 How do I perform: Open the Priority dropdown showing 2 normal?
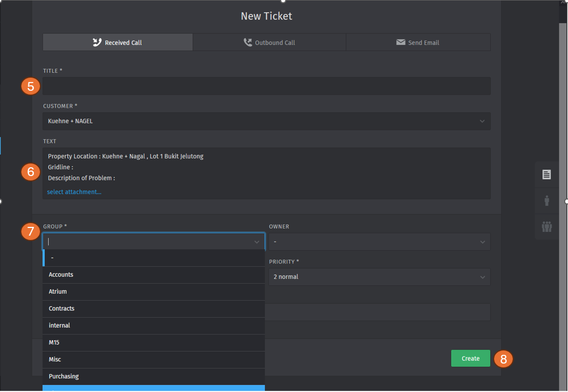[x=379, y=277]
